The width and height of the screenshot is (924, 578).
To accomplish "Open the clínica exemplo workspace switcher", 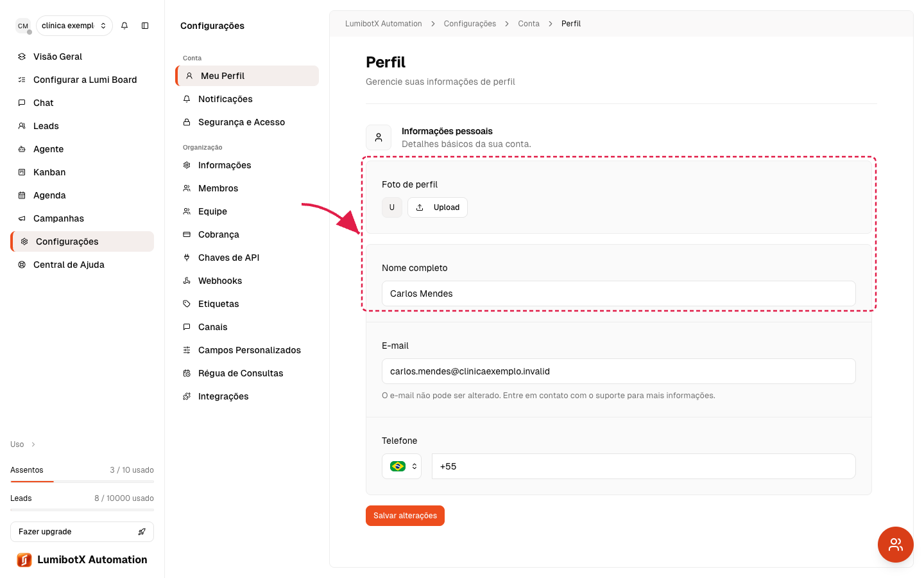I will pos(74,26).
